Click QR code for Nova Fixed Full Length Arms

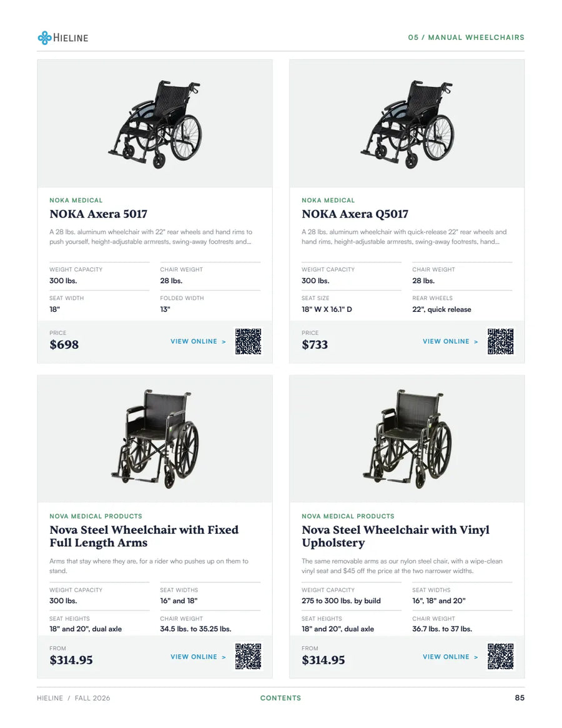click(249, 657)
